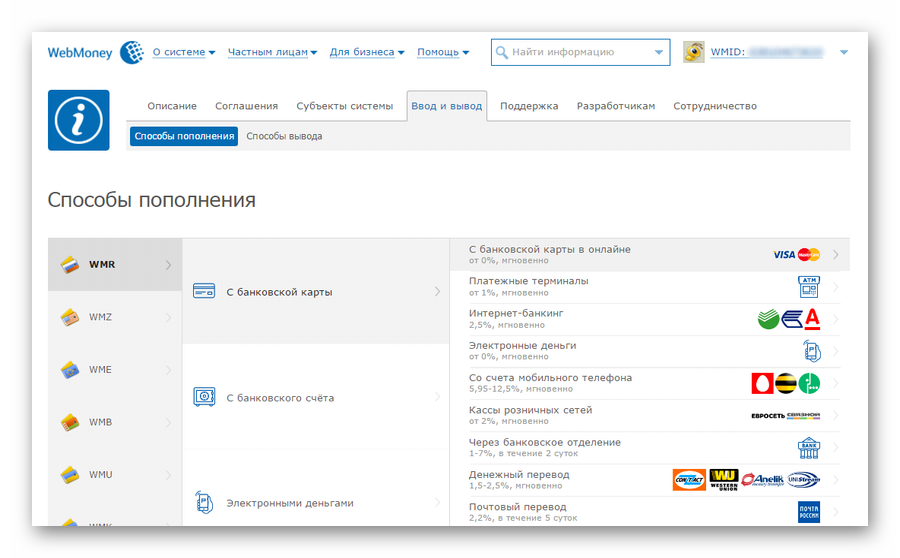The image size is (900, 558).
Task: Open the Для бизнеса dropdown menu
Action: point(367,52)
